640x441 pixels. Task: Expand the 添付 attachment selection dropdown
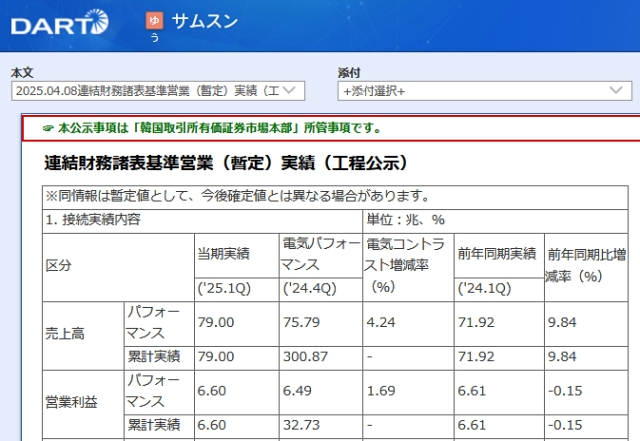(486, 91)
